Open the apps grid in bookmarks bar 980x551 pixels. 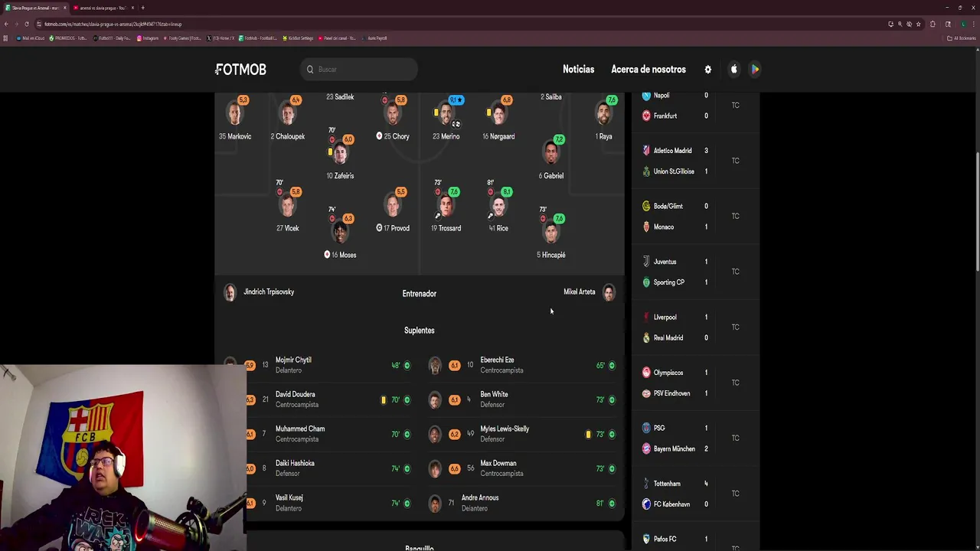(5, 38)
